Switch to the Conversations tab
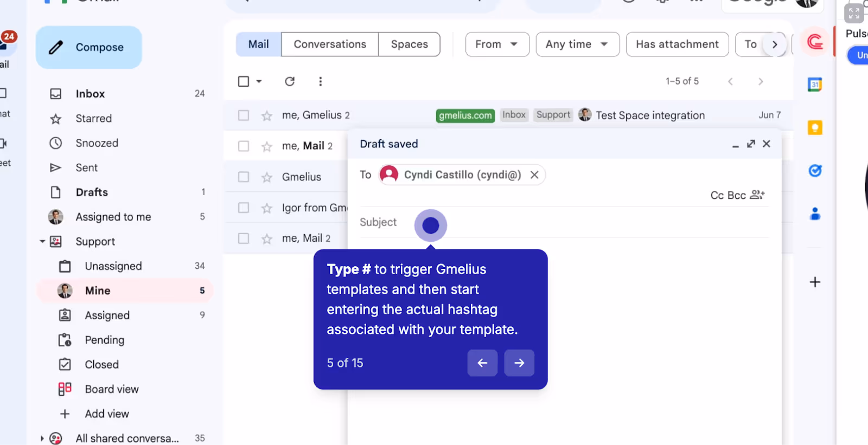The image size is (868, 445). 330,44
